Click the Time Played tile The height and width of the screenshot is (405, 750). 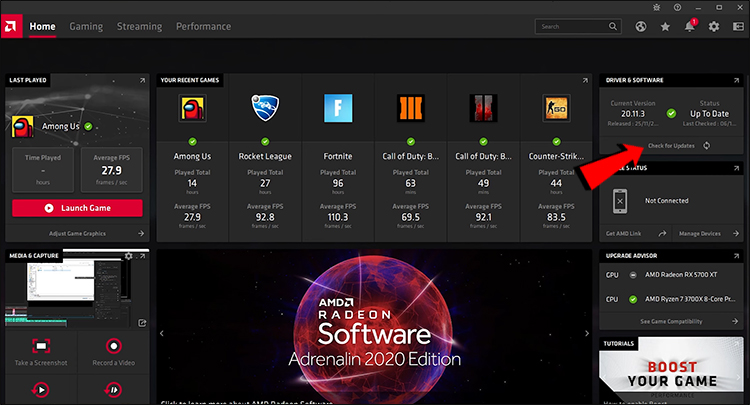click(43, 170)
